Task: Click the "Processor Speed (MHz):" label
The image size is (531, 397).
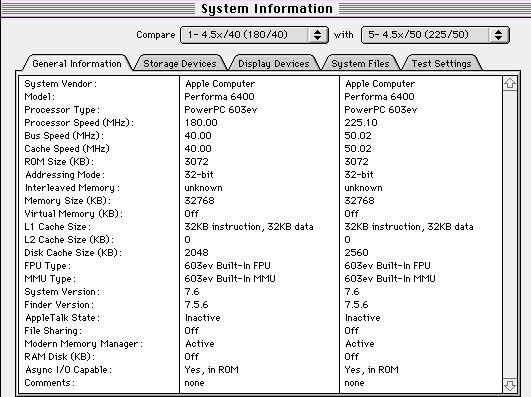Action: coord(79,123)
